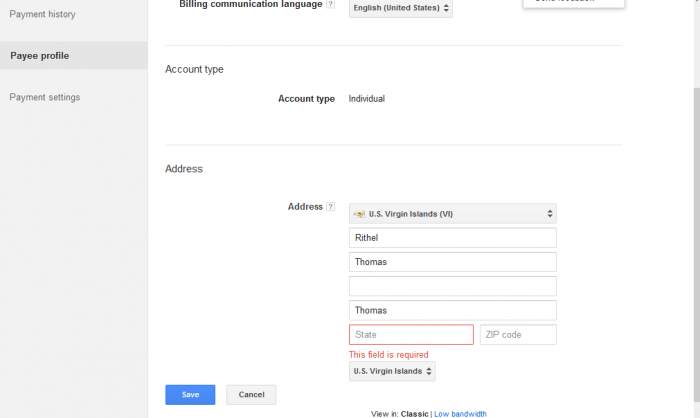Click the required State input field
700x418 pixels.
point(411,335)
